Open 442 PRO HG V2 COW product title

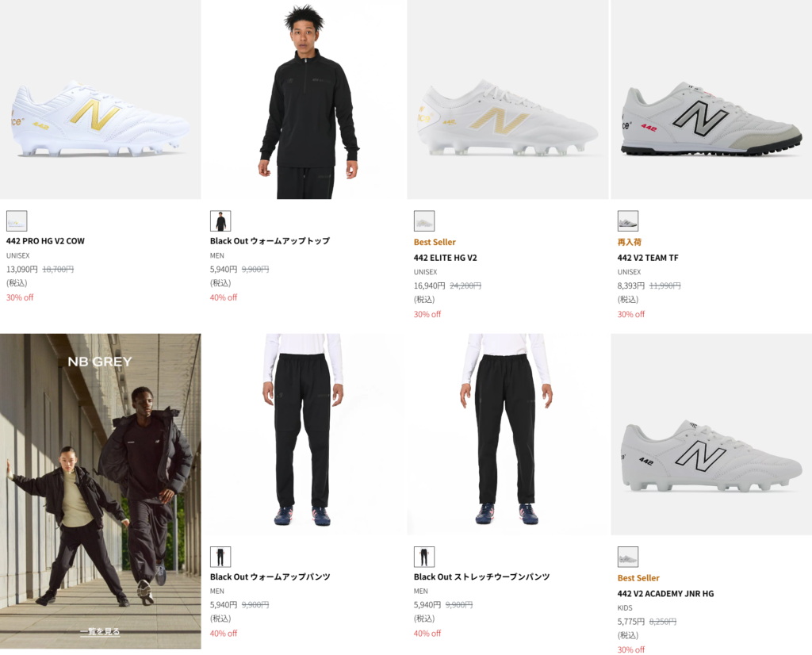click(45, 241)
